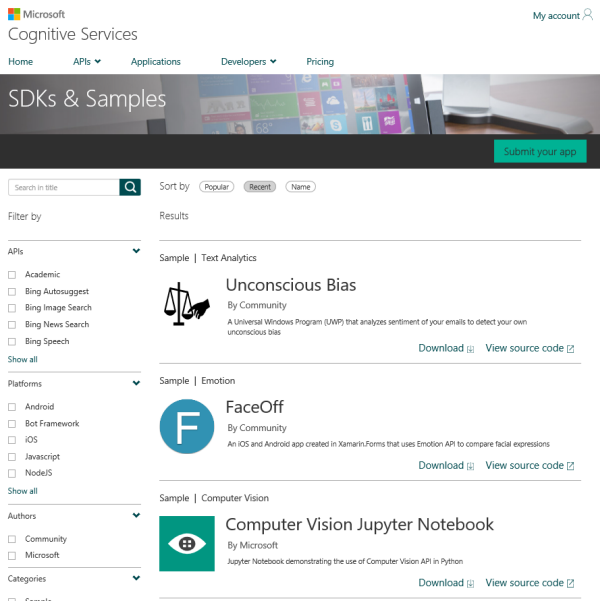The image size is (600, 601).
Task: Open the FaceOff blue F icon
Action: (187, 426)
